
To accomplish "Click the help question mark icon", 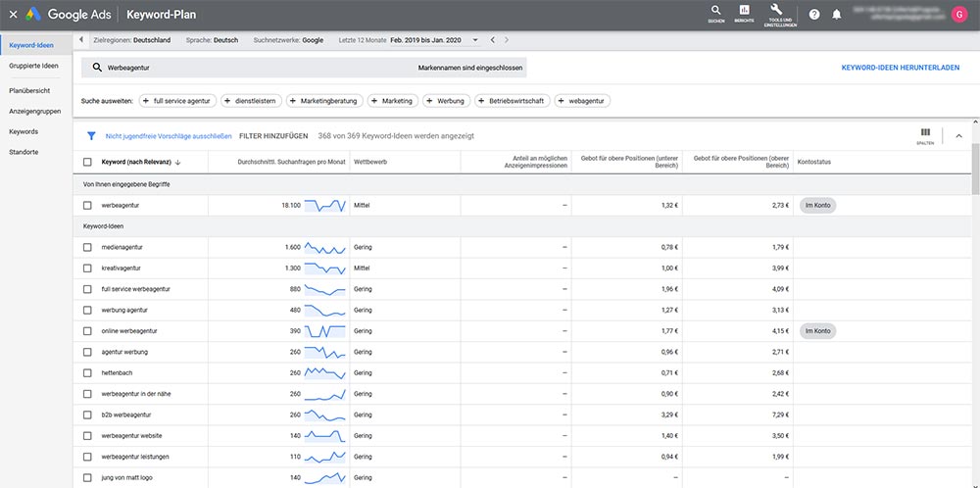I will pos(814,15).
